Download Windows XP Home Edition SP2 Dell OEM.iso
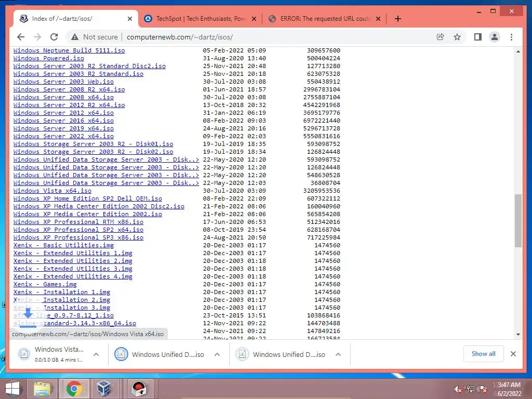 (88, 199)
